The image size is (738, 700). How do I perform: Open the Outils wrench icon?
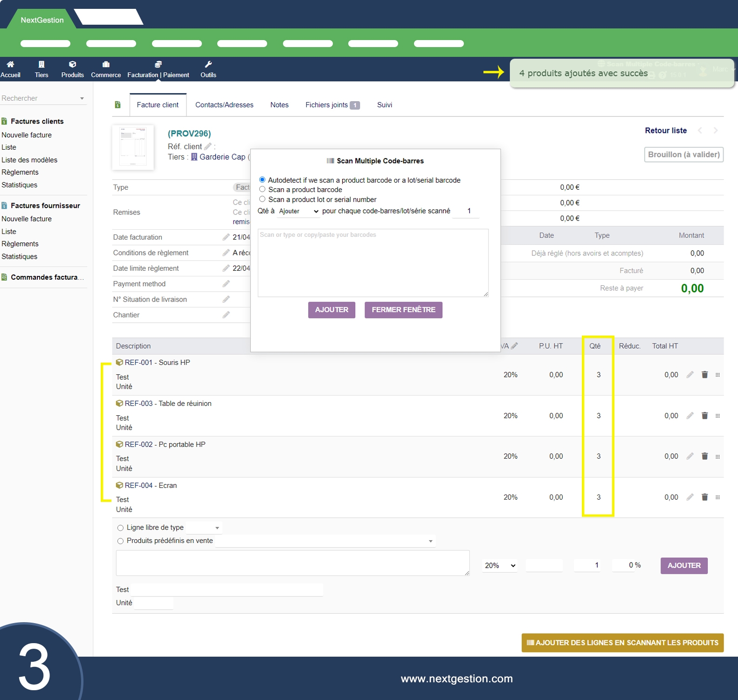[x=208, y=65]
